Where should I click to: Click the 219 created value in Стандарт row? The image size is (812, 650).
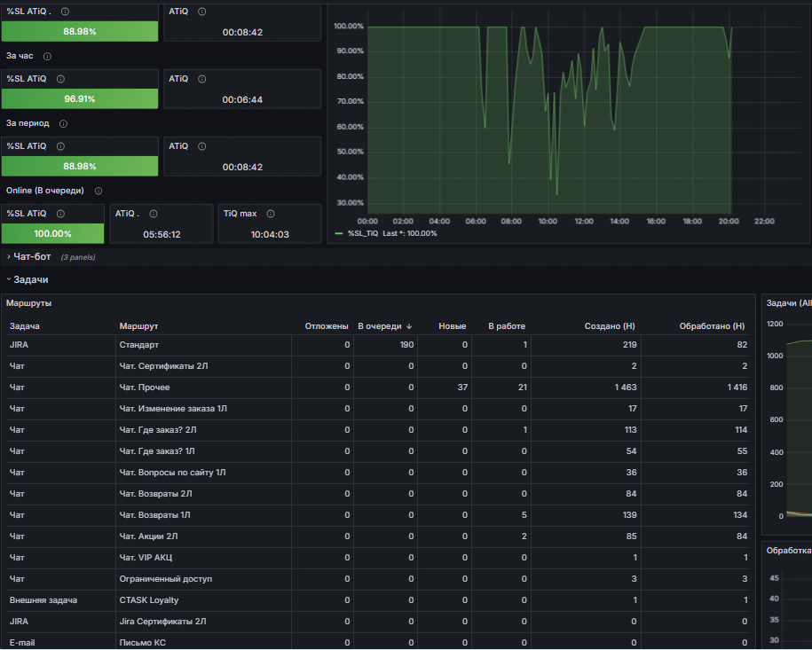[630, 345]
